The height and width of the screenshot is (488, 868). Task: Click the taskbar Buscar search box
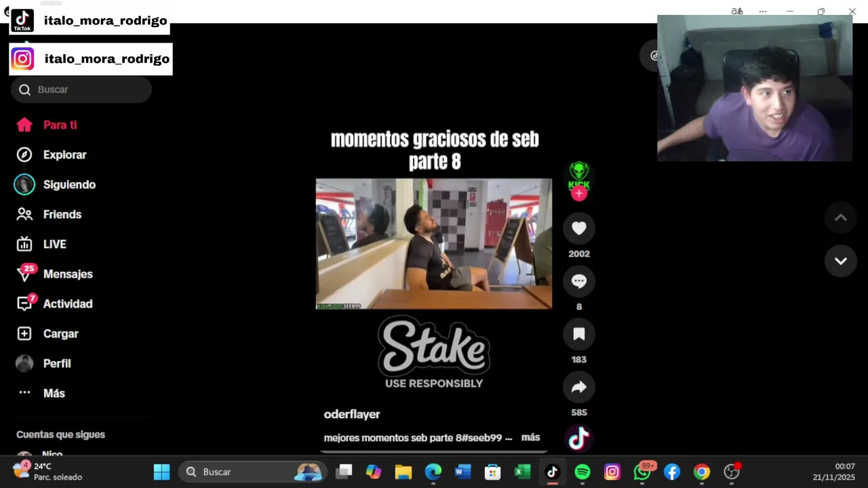click(x=252, y=472)
